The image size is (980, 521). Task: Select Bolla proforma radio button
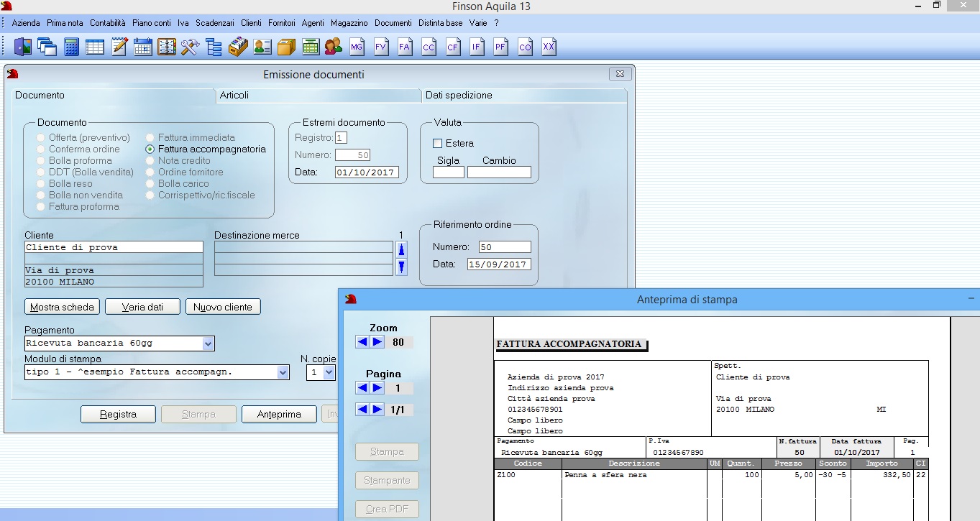coord(42,160)
